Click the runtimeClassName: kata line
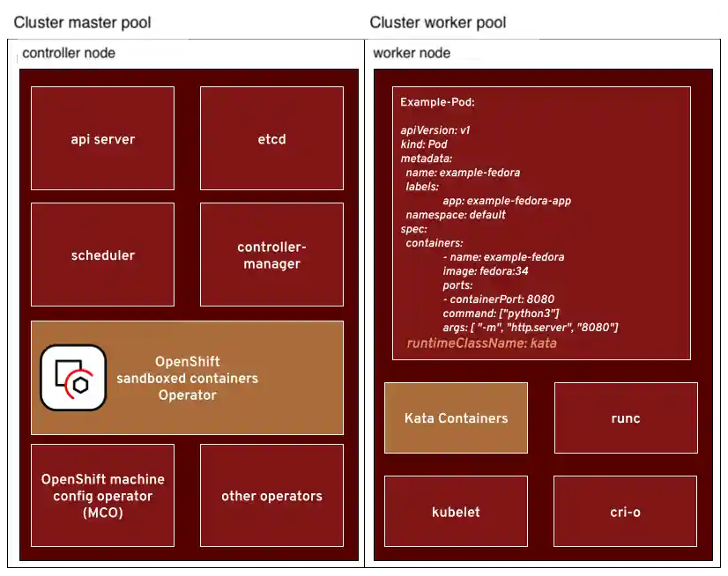 (x=481, y=343)
